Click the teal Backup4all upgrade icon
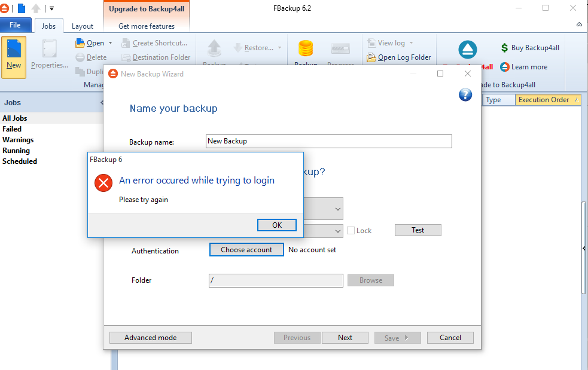 click(x=468, y=50)
